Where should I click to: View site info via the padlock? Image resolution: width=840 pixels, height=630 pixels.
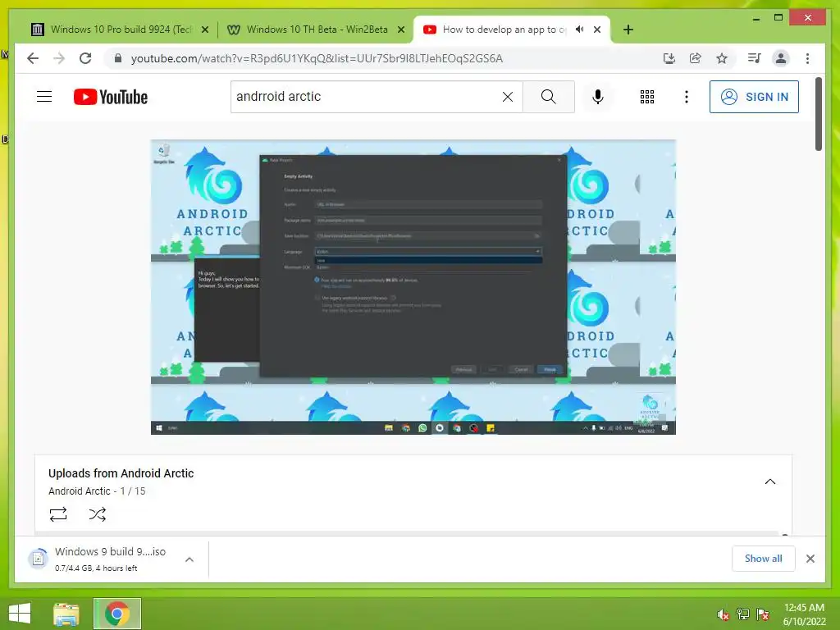(118, 58)
